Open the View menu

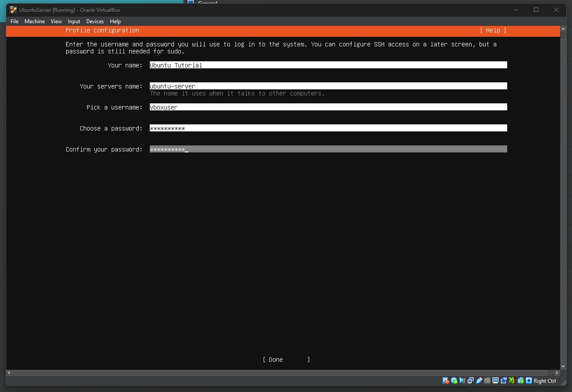pos(56,21)
